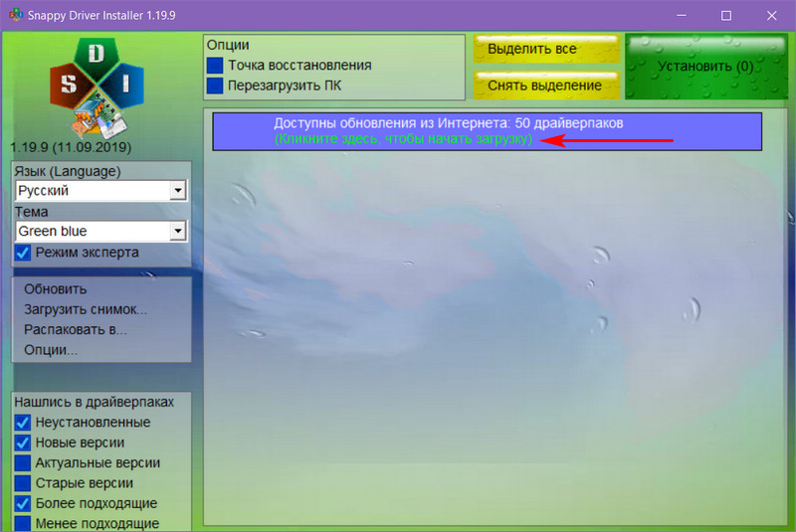Click the Snappy Driver Installer title bar icon
Viewport: 796px width, 532px height.
16,15
